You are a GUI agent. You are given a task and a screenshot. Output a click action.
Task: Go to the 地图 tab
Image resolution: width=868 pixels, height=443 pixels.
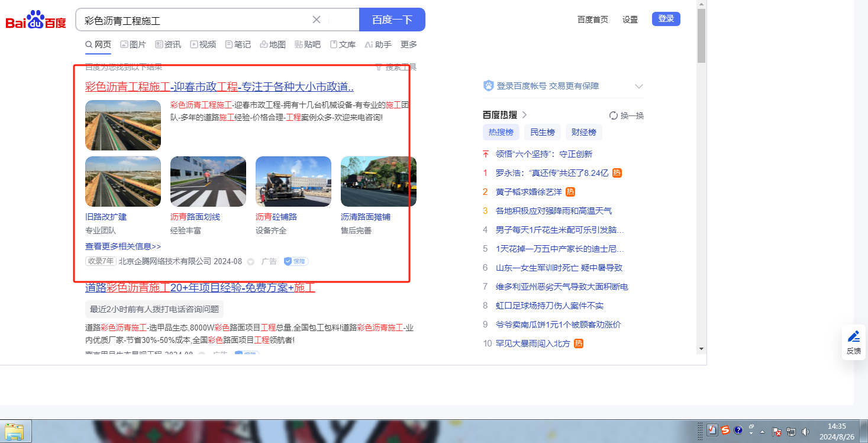pyautogui.click(x=273, y=44)
